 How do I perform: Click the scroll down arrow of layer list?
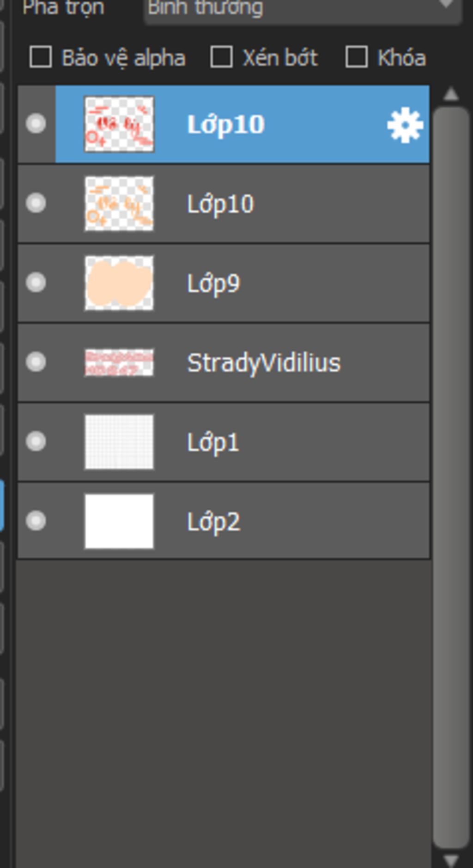450,860
